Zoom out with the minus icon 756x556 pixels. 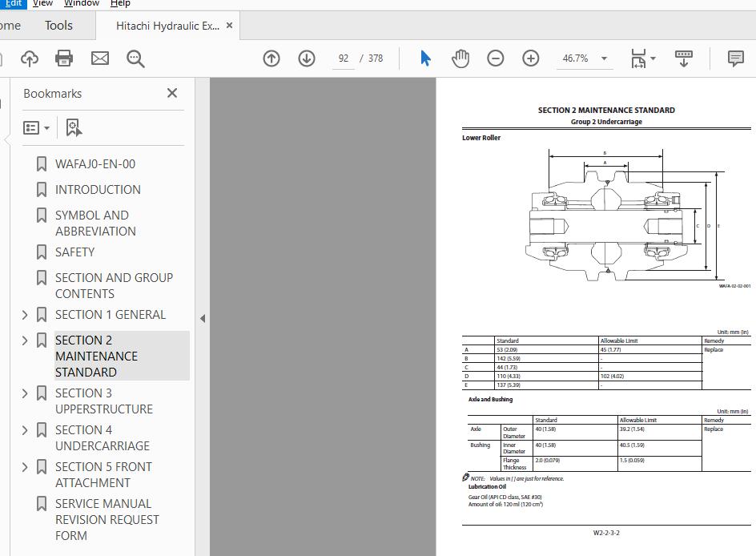click(x=496, y=58)
